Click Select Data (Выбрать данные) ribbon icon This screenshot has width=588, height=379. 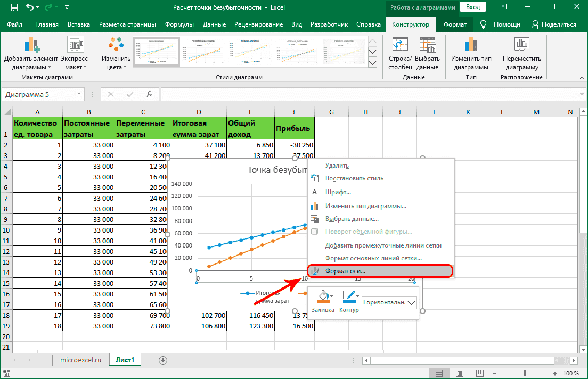pos(427,46)
